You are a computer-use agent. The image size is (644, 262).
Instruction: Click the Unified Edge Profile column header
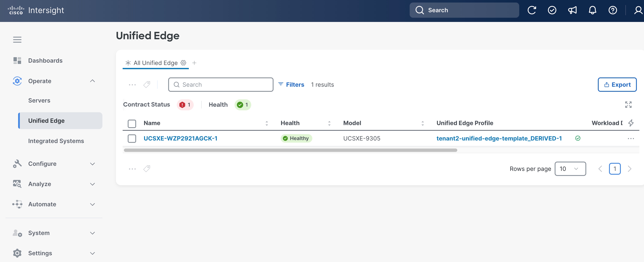[465, 123]
